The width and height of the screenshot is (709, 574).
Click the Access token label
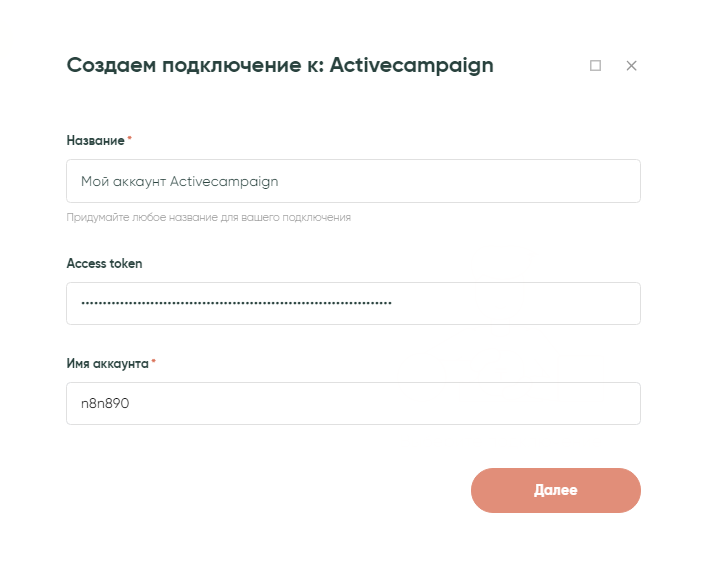(104, 263)
